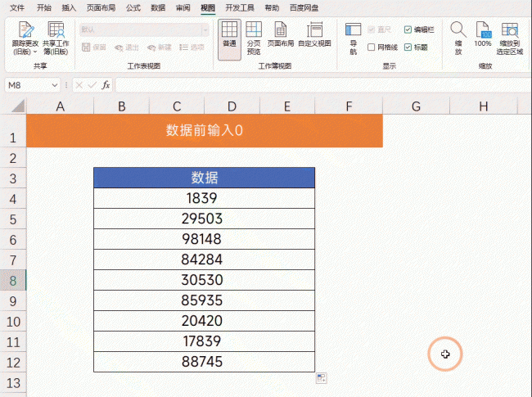Select the cell containing 88745
Screen dimensions: 532x397
tap(205, 362)
